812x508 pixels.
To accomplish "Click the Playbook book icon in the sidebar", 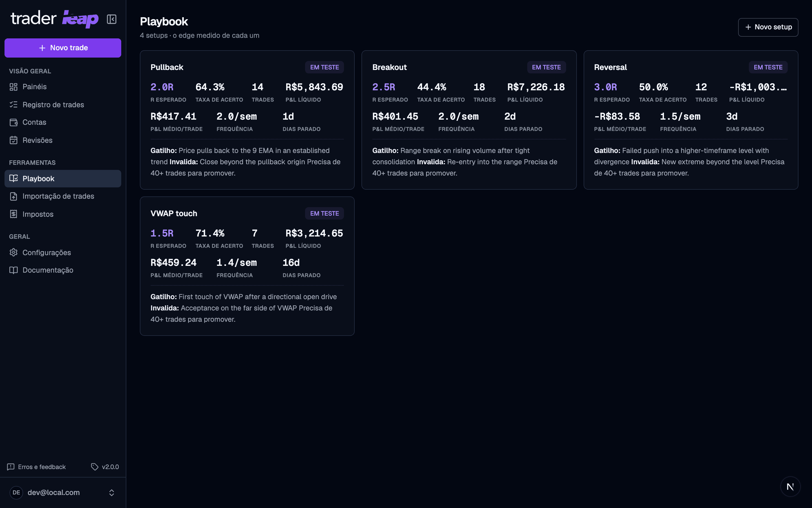I will (14, 178).
